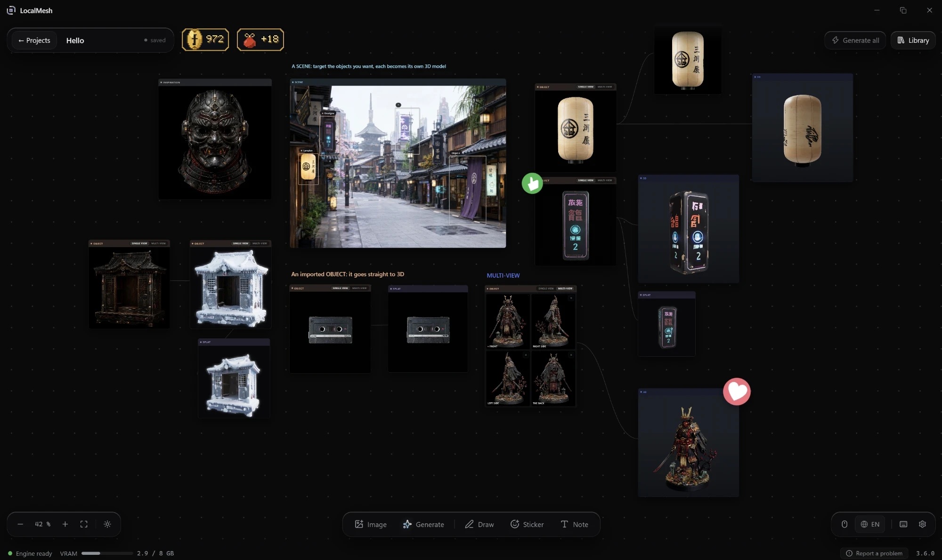Open the Library
This screenshot has width=942, height=560.
tap(913, 40)
